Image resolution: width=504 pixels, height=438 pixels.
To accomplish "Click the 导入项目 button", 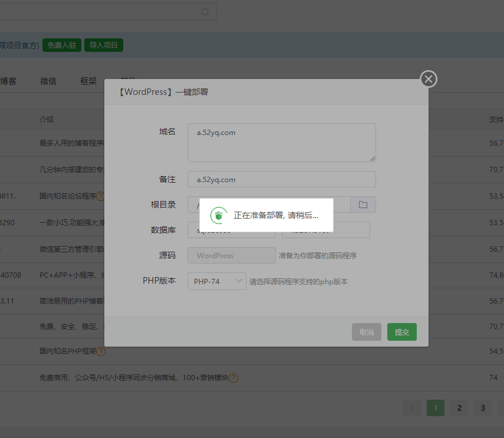I will coord(104,45).
